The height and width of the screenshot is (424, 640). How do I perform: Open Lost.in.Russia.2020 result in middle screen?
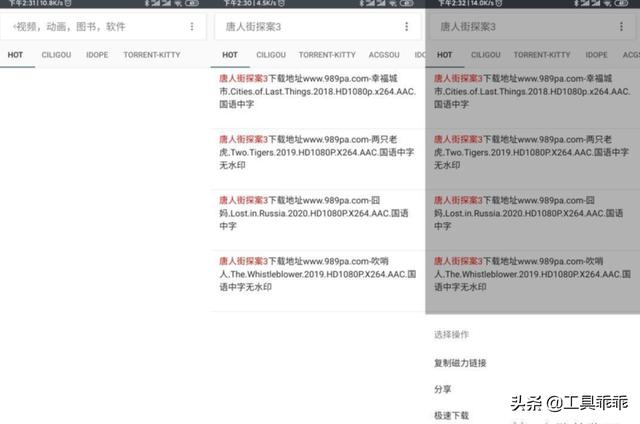click(318, 220)
